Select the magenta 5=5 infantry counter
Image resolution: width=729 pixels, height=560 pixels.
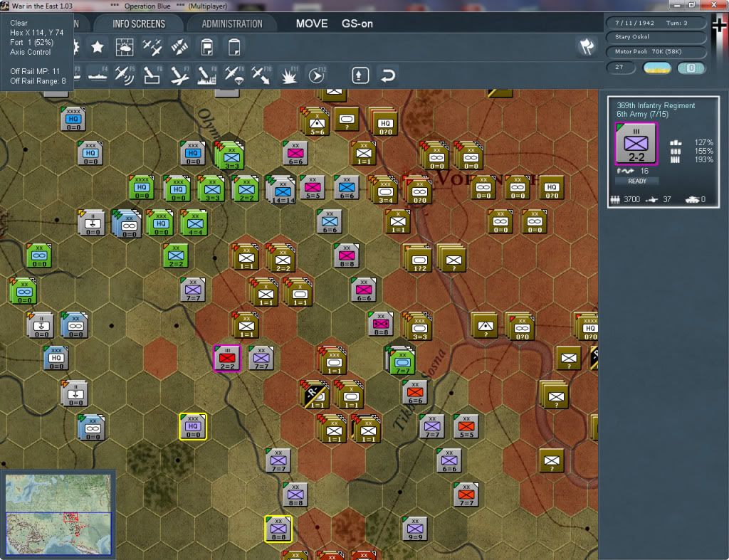[x=313, y=187]
